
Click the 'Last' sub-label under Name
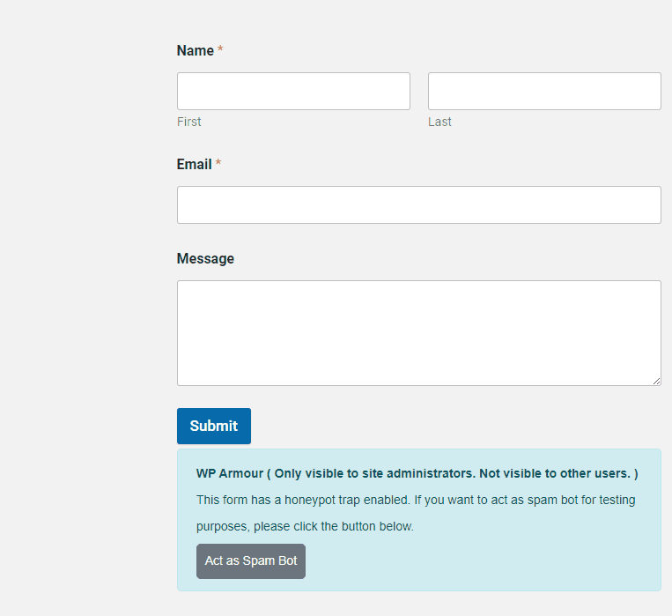click(439, 122)
